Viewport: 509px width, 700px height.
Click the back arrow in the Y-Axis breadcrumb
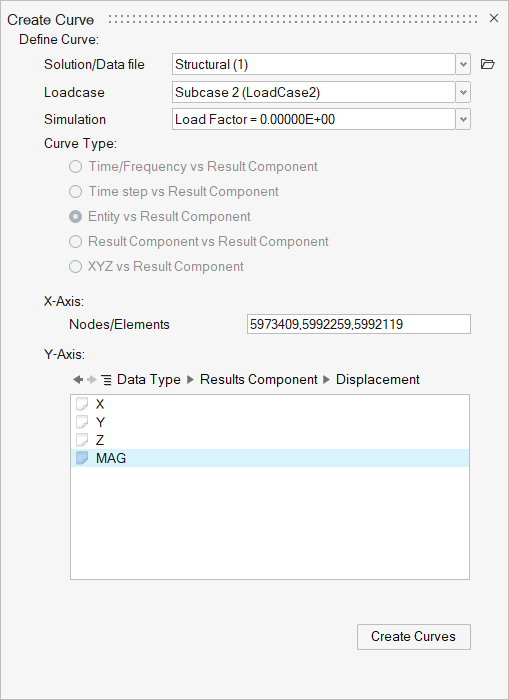[78, 379]
